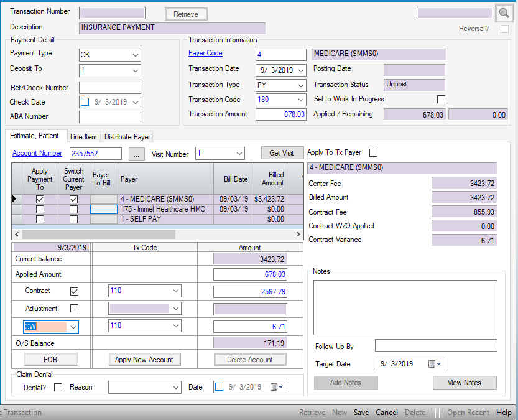This screenshot has height=420, width=518.
Task: Follow the Payer Code link
Action: (x=205, y=54)
